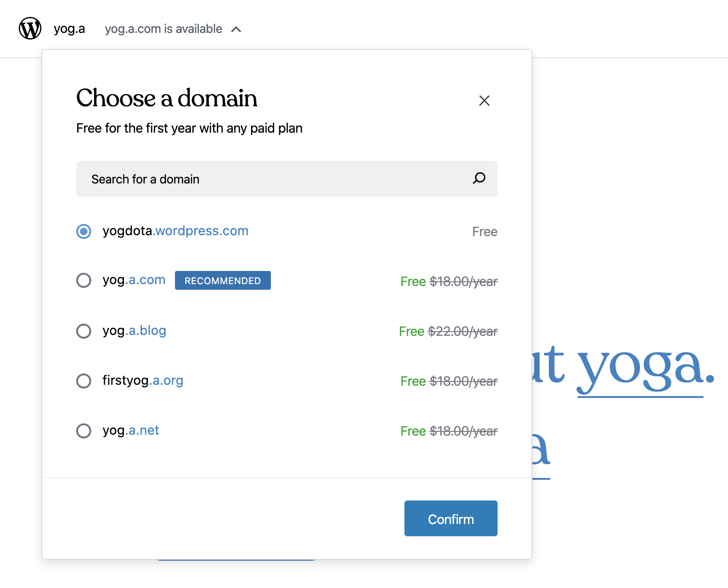Viewport: 728px width, 588px height.
Task: Click the yog.a site title
Action: click(69, 29)
